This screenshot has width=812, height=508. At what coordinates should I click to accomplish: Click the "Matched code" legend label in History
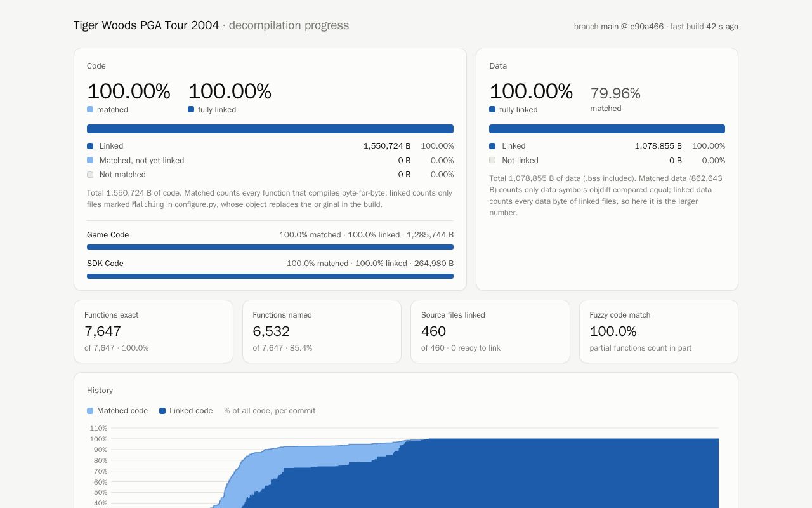122,411
